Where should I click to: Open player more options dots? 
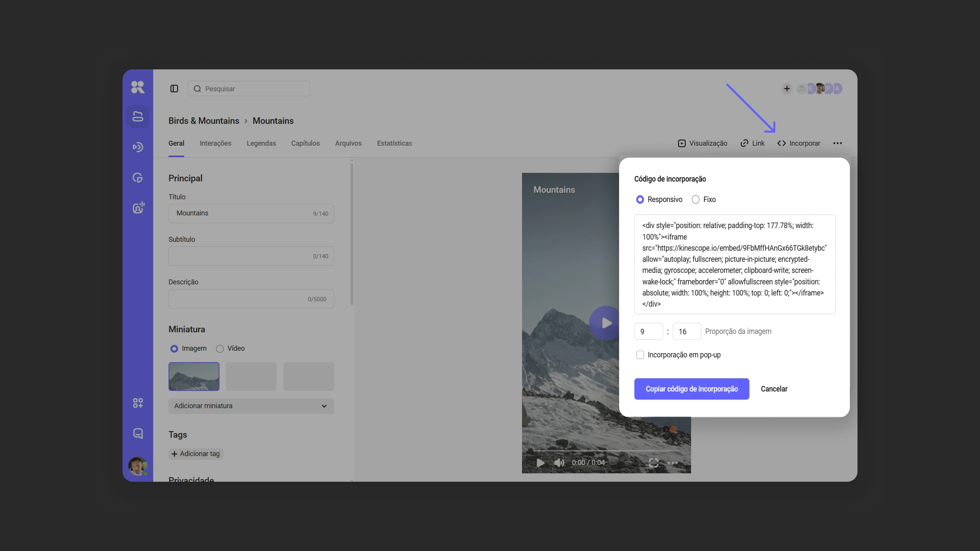(673, 463)
